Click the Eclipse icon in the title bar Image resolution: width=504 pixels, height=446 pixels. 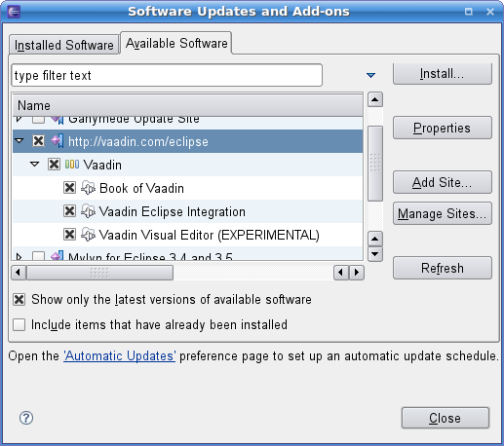click(14, 12)
